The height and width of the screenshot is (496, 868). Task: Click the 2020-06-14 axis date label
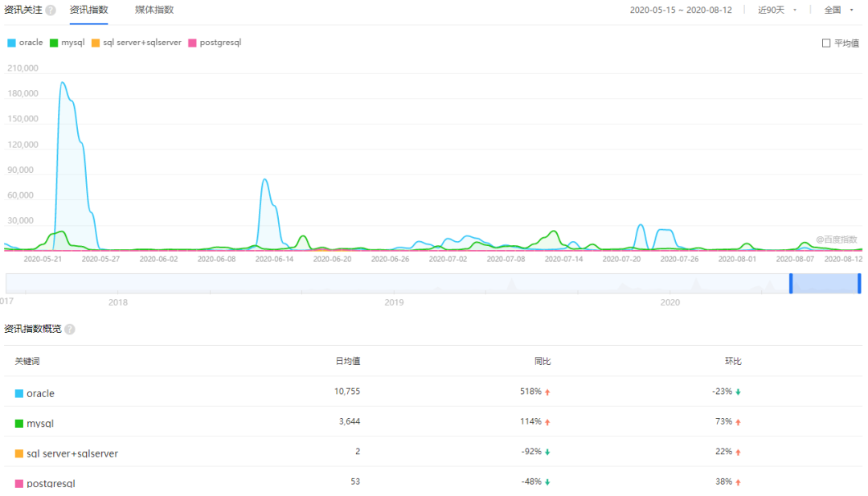click(275, 259)
